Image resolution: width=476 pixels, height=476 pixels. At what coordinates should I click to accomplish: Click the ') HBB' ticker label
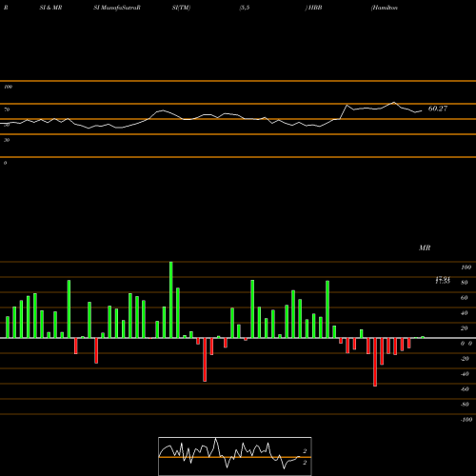tap(313, 8)
